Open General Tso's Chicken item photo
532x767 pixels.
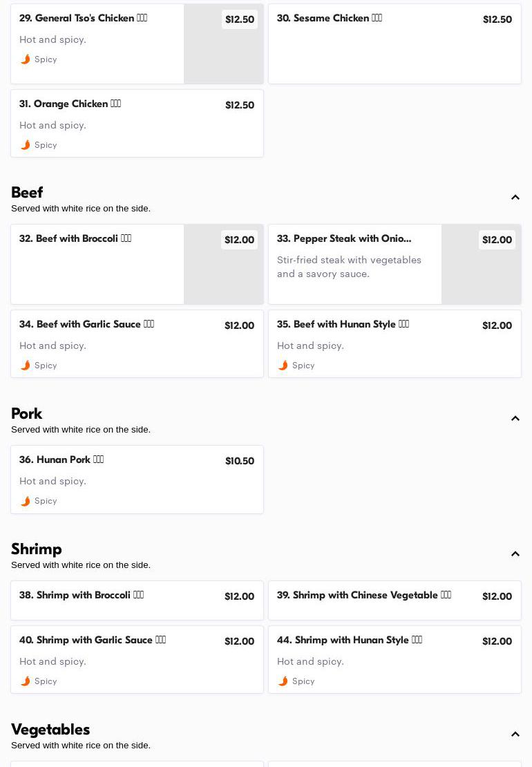tap(224, 52)
